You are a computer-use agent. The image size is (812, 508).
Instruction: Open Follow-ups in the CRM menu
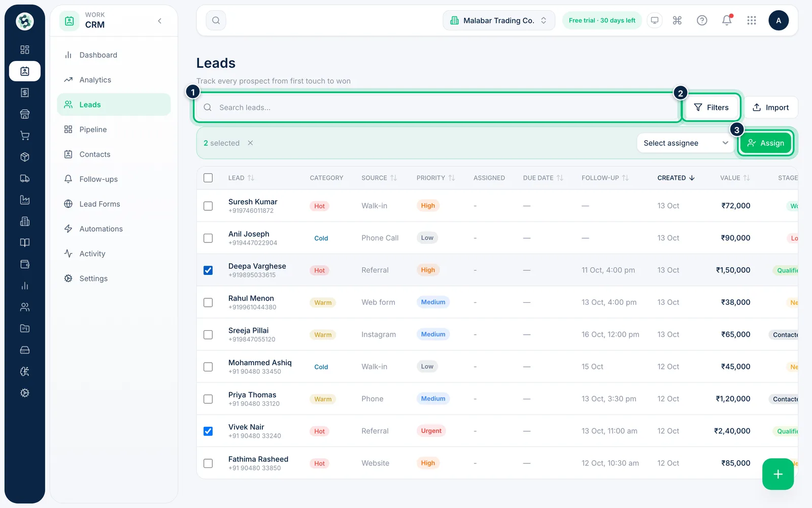(114, 179)
